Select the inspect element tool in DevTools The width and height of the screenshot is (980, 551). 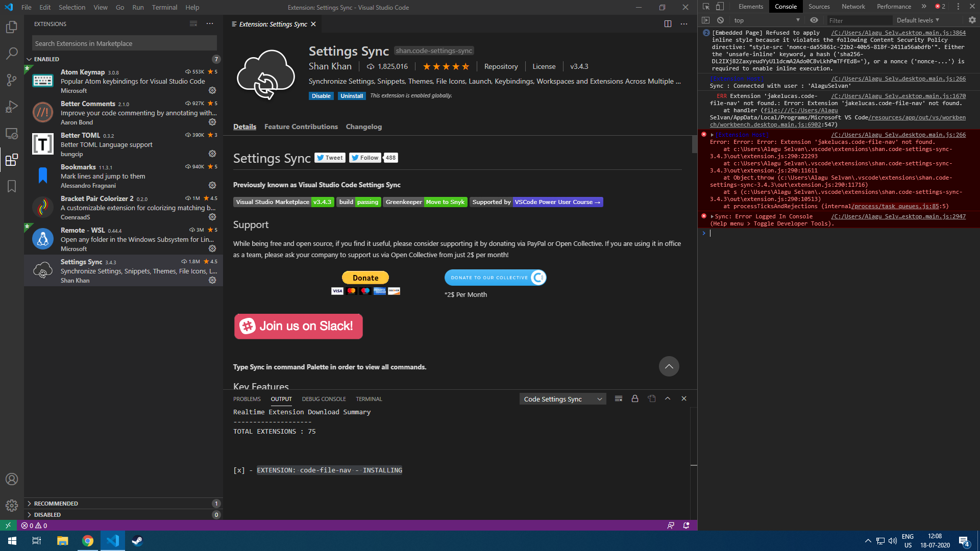[705, 6]
